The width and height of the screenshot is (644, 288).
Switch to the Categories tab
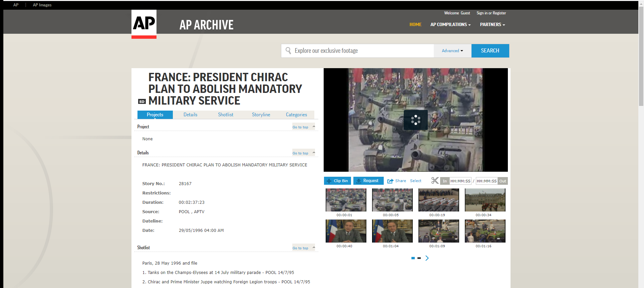point(296,115)
